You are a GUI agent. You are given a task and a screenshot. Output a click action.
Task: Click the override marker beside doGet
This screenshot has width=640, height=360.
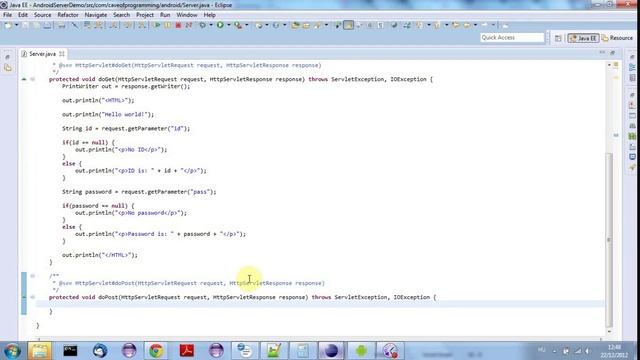[x=24, y=79]
